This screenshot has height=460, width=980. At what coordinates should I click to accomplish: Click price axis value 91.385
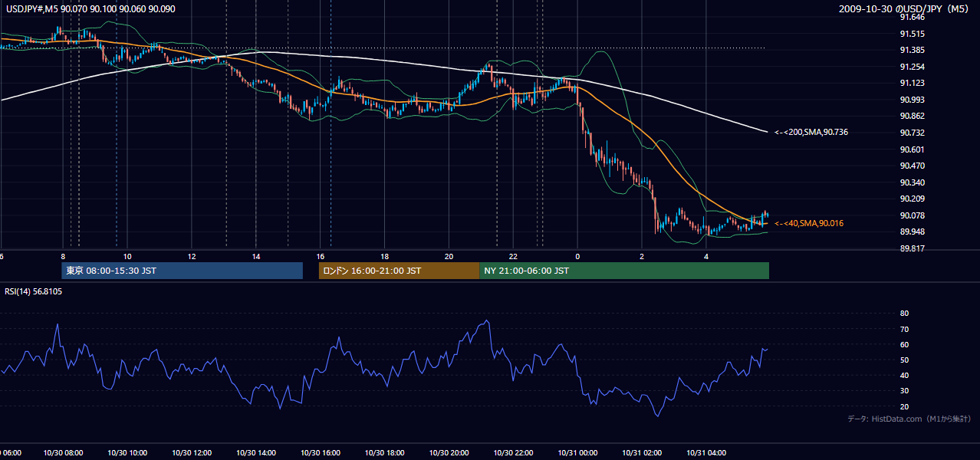coord(912,50)
